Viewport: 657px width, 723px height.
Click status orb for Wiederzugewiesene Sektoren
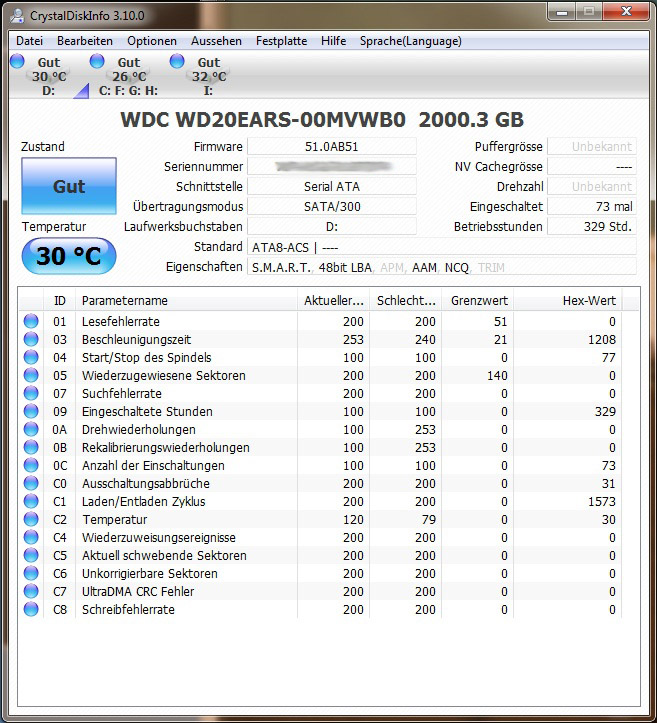click(x=31, y=375)
